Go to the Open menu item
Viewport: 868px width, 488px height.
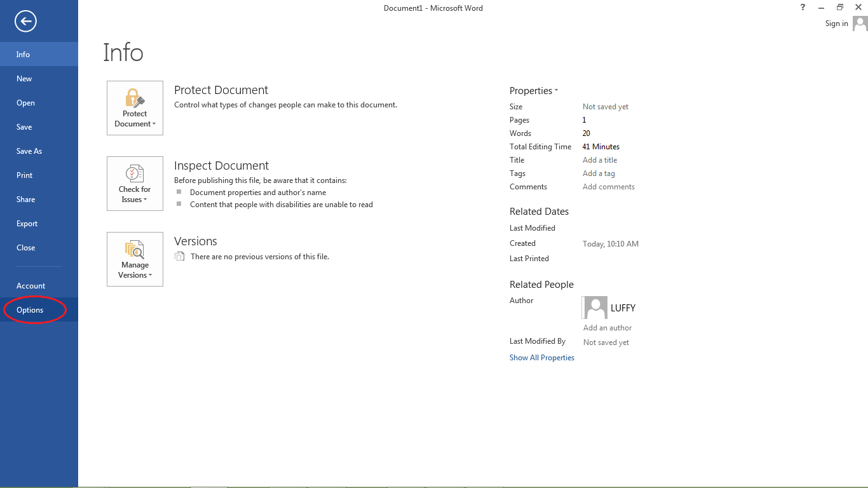pyautogui.click(x=39, y=102)
